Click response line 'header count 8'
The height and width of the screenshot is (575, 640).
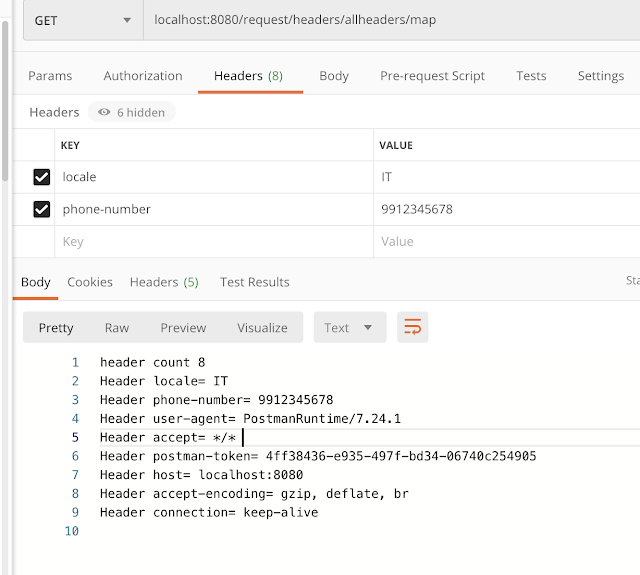coord(152,362)
